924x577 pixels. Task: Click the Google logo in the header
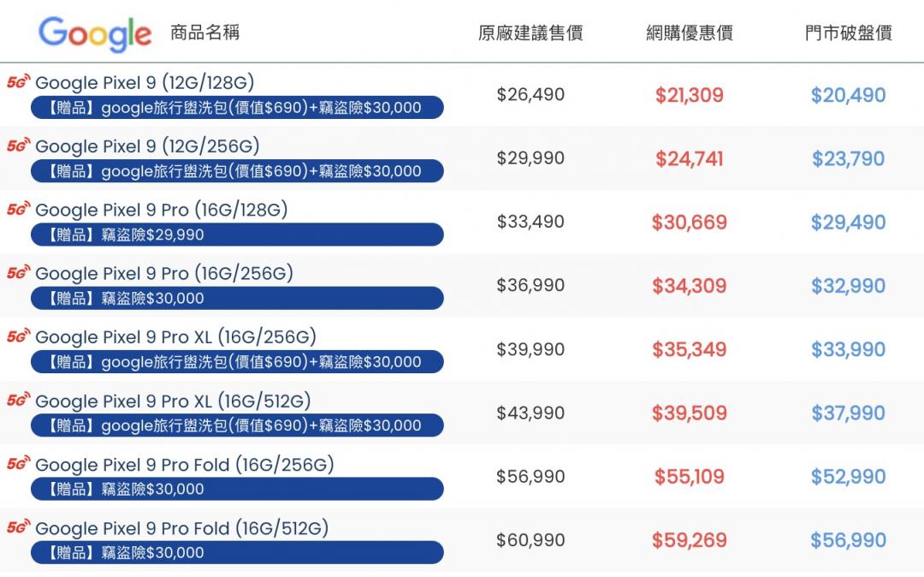pos(95,34)
